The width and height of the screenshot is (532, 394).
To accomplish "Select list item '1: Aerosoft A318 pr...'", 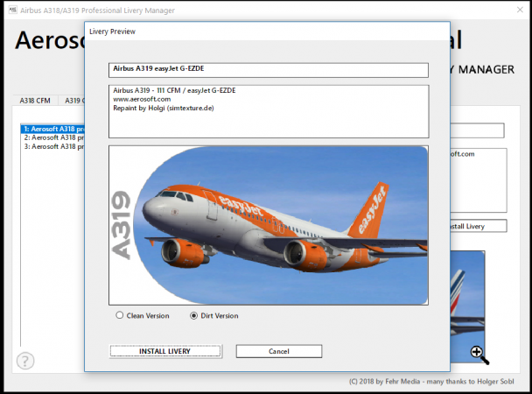I will point(52,129).
